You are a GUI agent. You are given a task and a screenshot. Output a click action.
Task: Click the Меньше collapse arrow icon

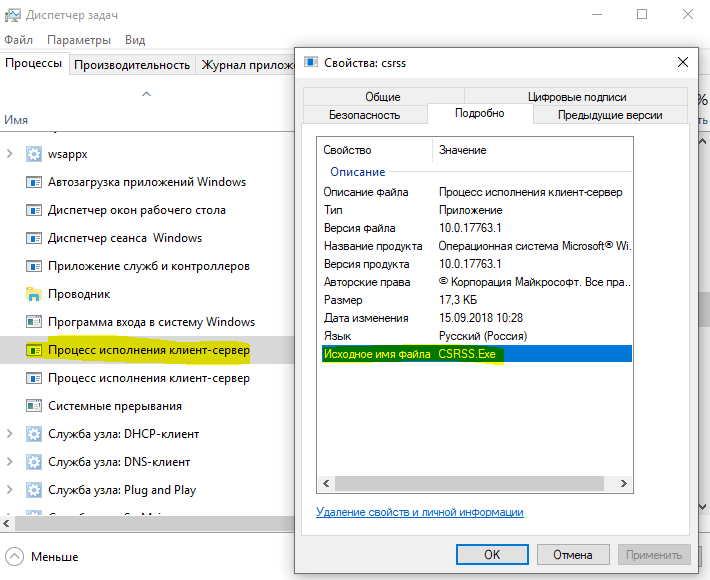(14, 556)
